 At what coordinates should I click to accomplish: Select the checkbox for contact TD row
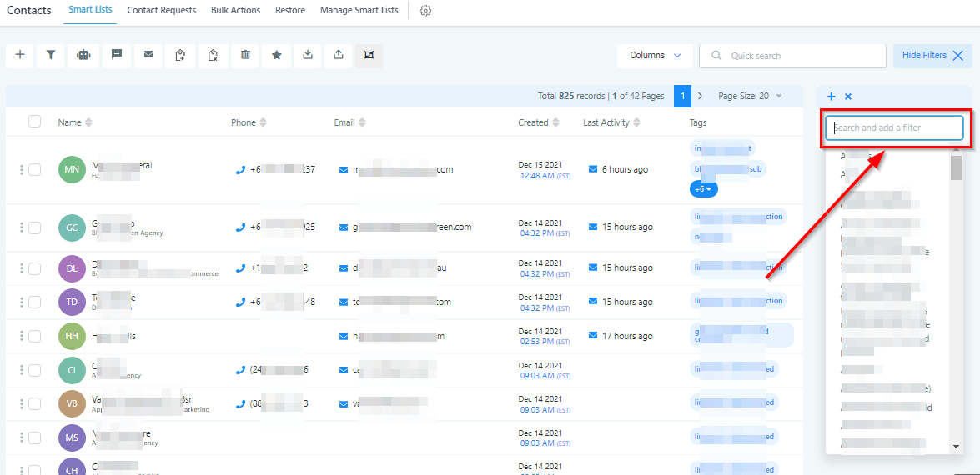click(x=34, y=302)
